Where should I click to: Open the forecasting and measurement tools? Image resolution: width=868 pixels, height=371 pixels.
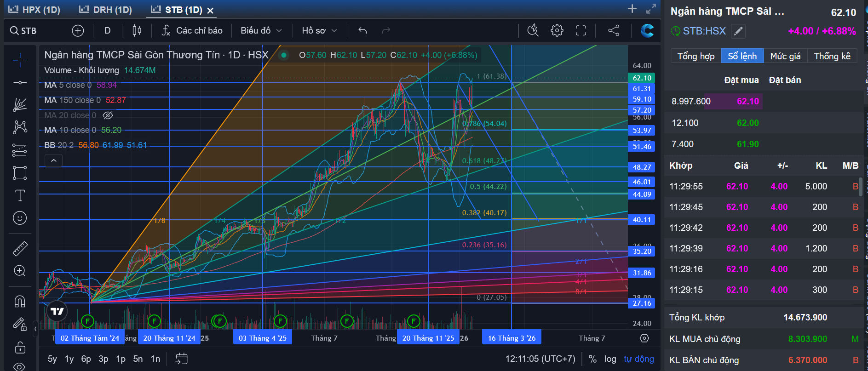point(20,150)
